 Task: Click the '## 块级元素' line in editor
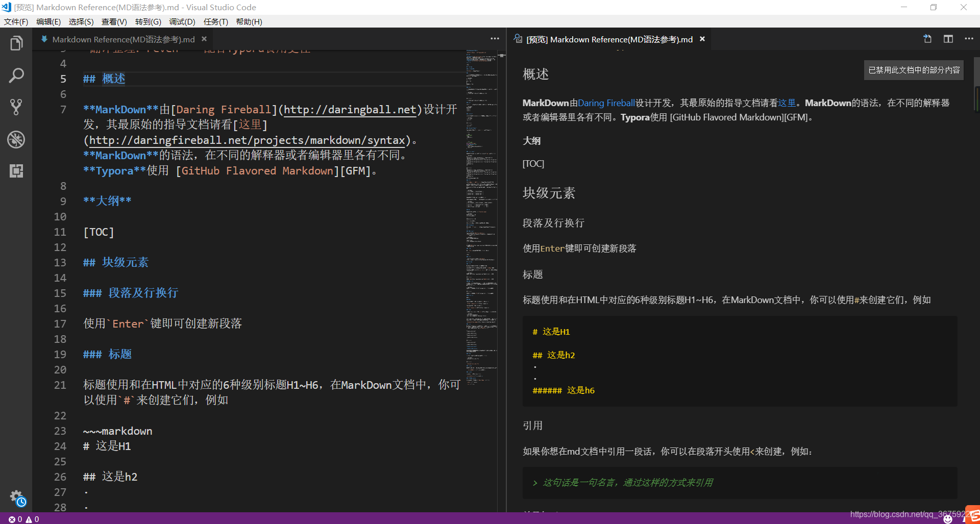[x=116, y=262]
